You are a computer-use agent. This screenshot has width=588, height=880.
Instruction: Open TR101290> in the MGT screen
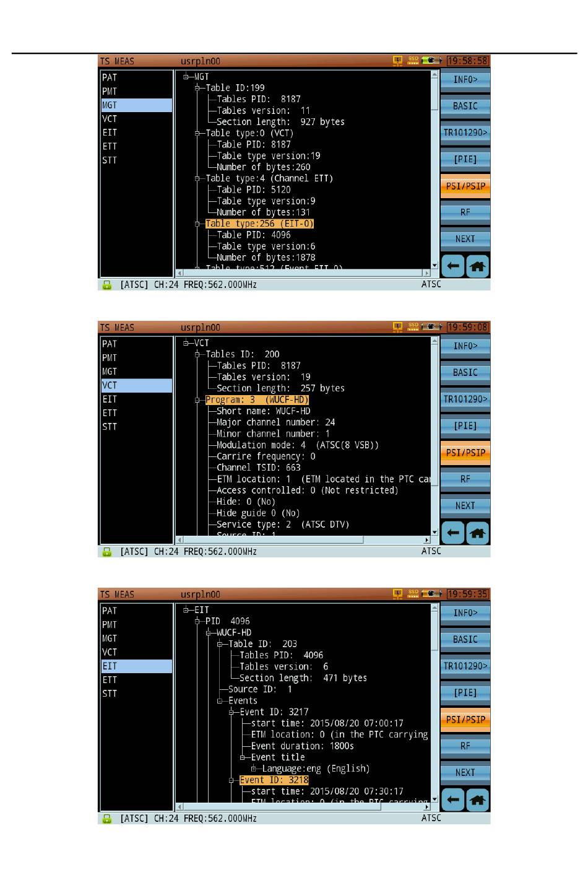coord(465,133)
